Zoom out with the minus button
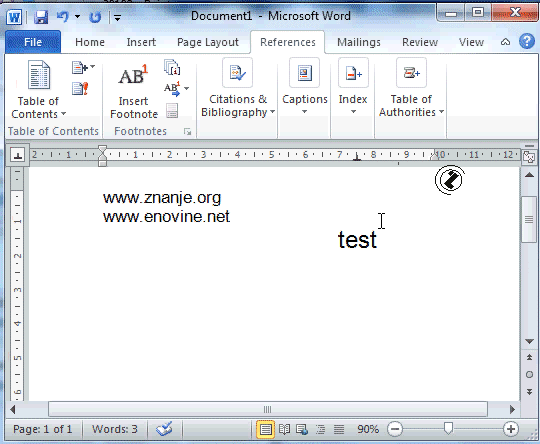The image size is (540, 444). point(395,429)
